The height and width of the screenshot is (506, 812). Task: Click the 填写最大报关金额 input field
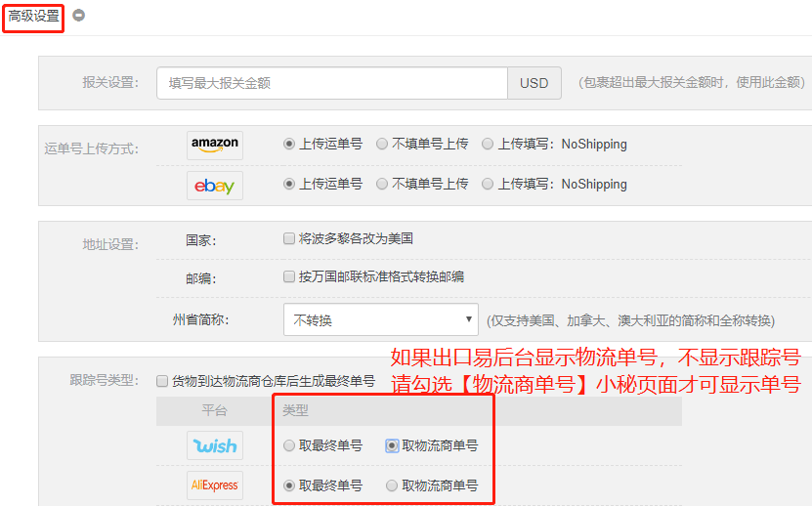coord(332,83)
